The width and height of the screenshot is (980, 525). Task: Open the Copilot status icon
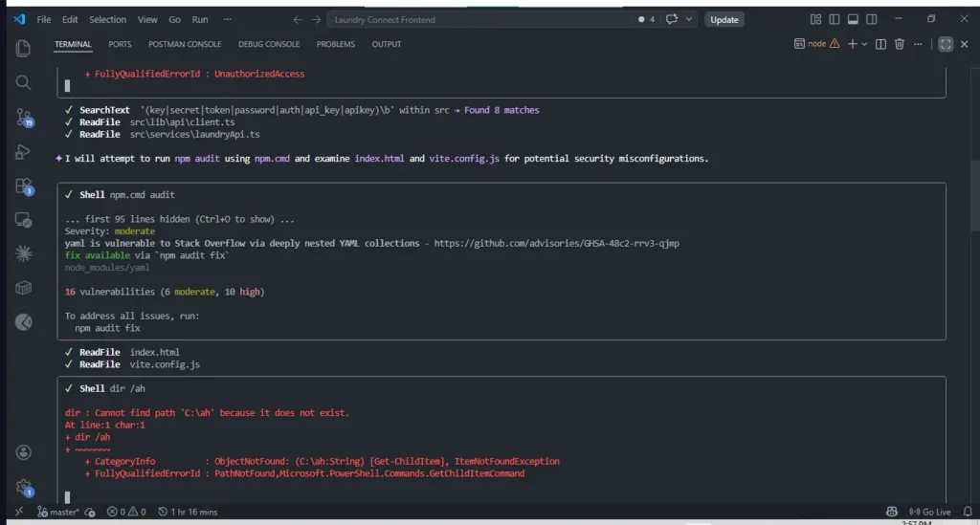pos(892,512)
